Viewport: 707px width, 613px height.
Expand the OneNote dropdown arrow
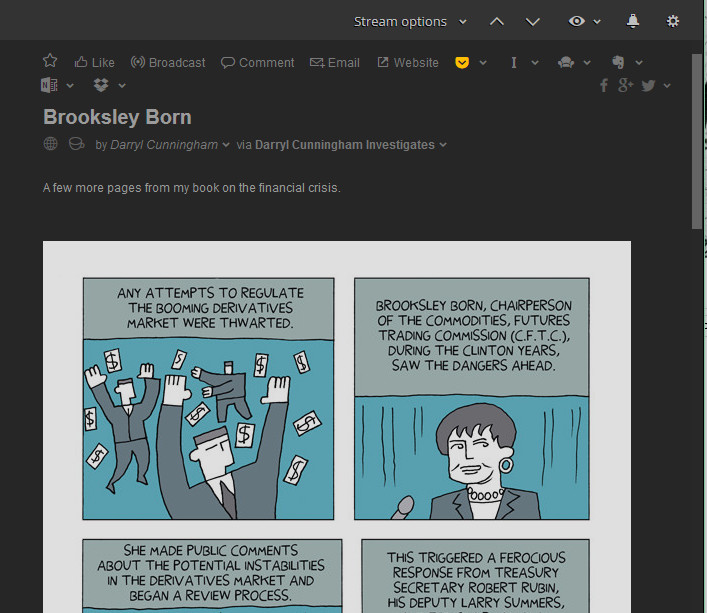tap(70, 85)
